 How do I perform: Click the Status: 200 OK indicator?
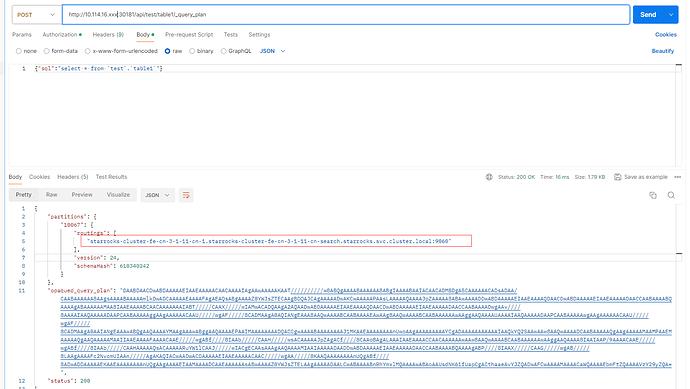tap(516, 177)
